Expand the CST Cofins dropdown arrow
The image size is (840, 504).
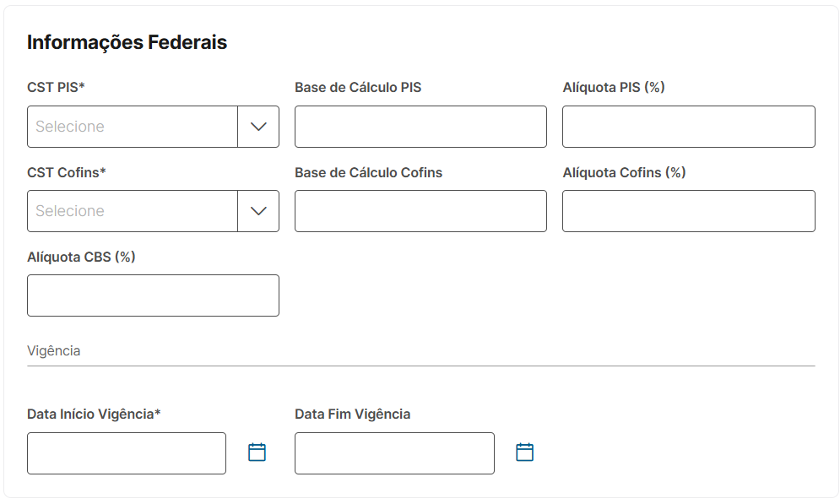pos(258,211)
